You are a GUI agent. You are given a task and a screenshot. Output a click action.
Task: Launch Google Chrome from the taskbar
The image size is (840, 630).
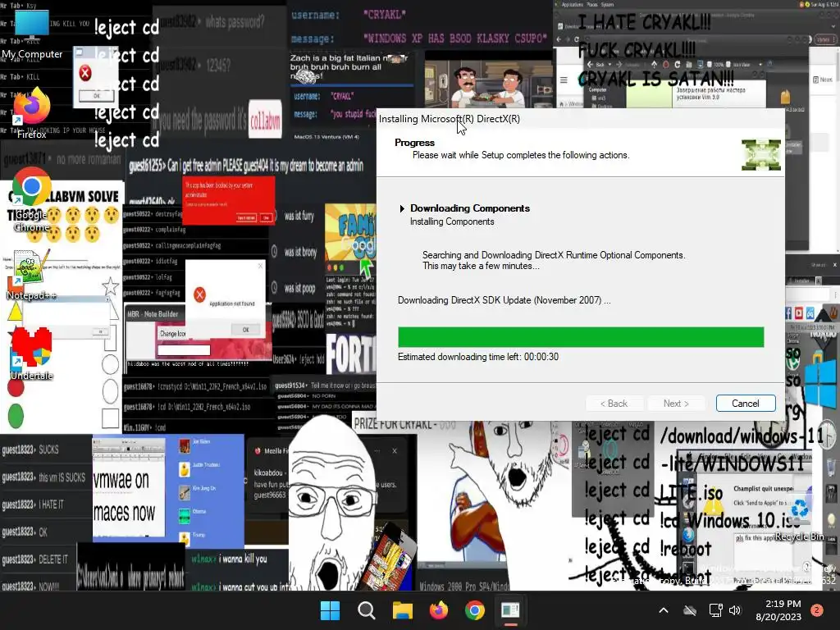(475, 610)
